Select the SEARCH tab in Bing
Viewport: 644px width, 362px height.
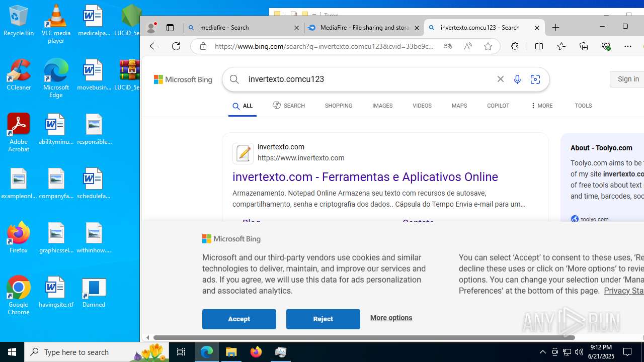(289, 106)
